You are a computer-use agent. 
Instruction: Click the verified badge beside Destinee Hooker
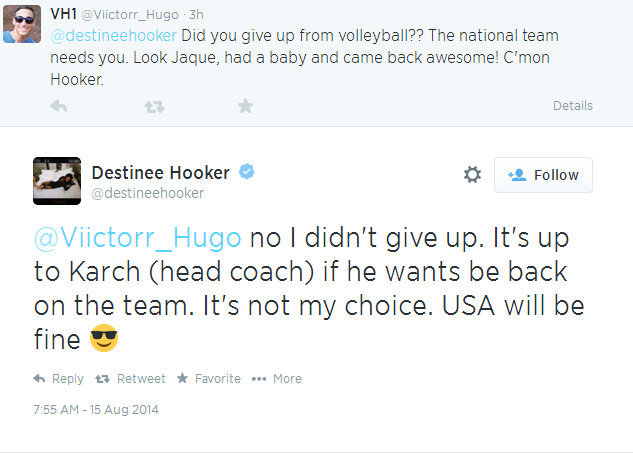point(246,173)
